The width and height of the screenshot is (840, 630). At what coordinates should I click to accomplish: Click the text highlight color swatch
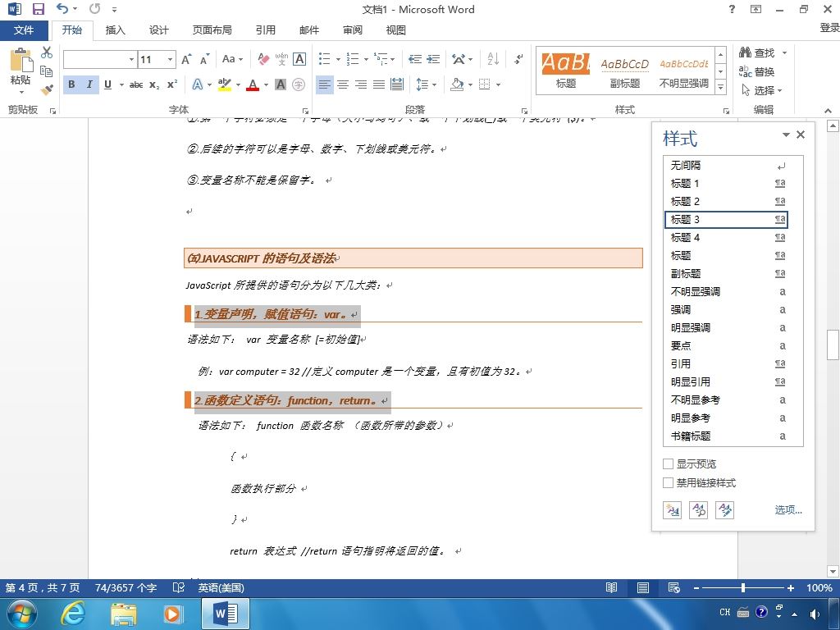point(225,84)
